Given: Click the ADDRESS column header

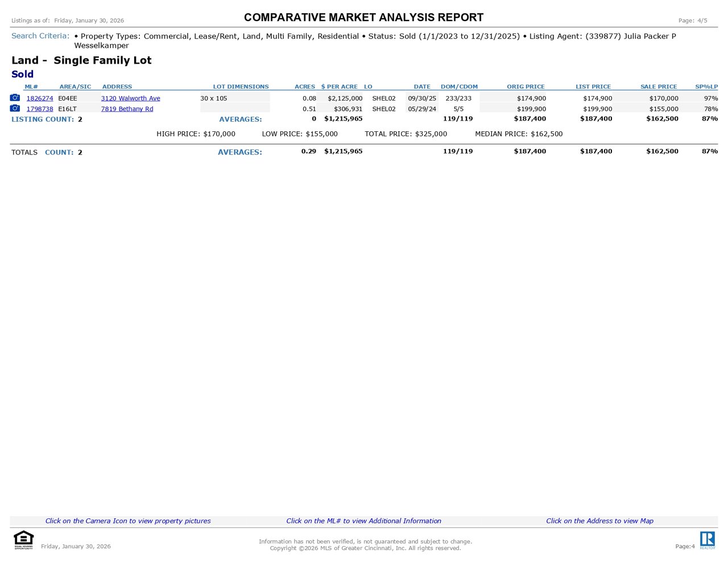Looking at the screenshot, I should (117, 86).
